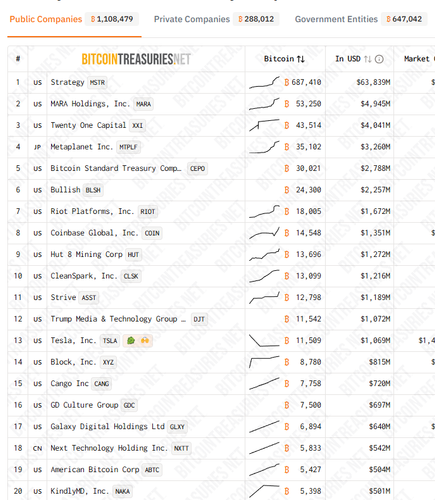Open the Twenty One Capital link
This screenshot has height=500, width=435.
[x=88, y=125]
